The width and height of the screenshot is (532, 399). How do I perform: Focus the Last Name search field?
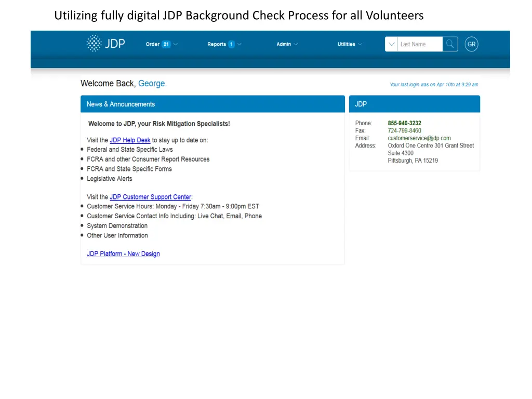[x=420, y=44]
